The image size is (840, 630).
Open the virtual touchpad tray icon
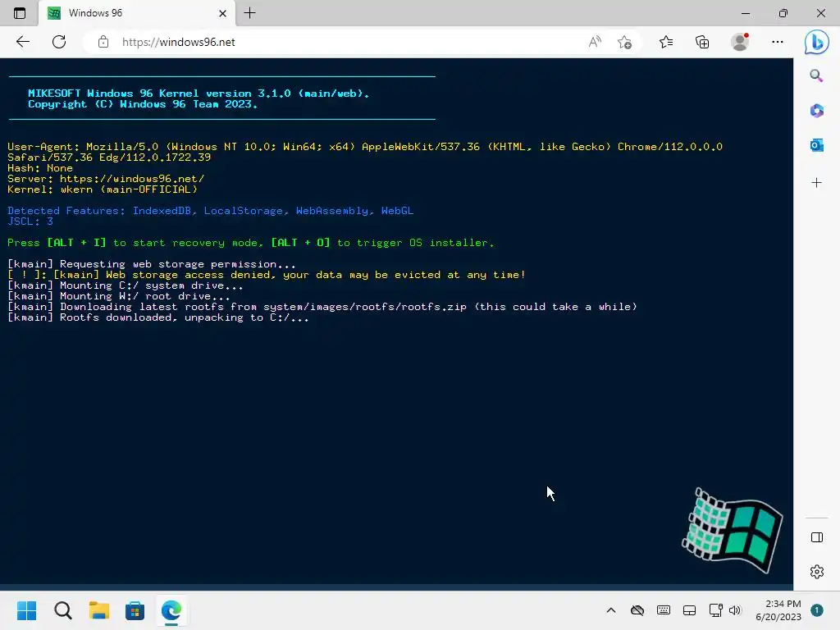[689, 610]
